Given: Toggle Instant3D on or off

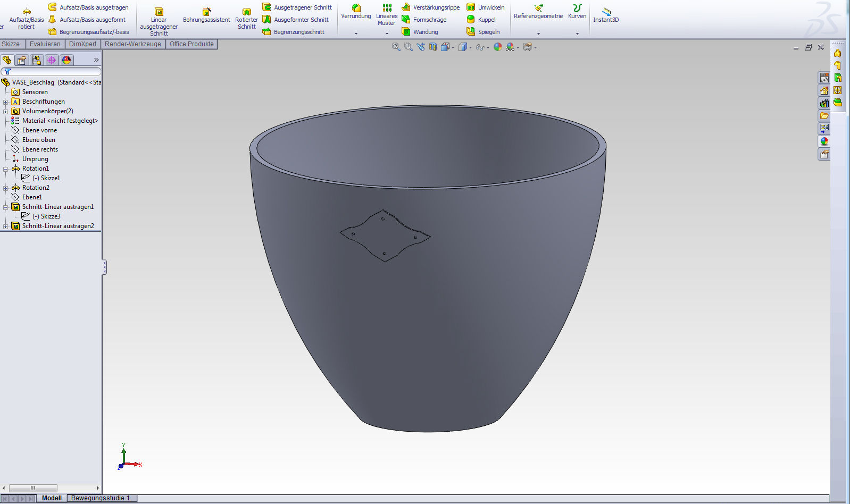Looking at the screenshot, I should (606, 15).
